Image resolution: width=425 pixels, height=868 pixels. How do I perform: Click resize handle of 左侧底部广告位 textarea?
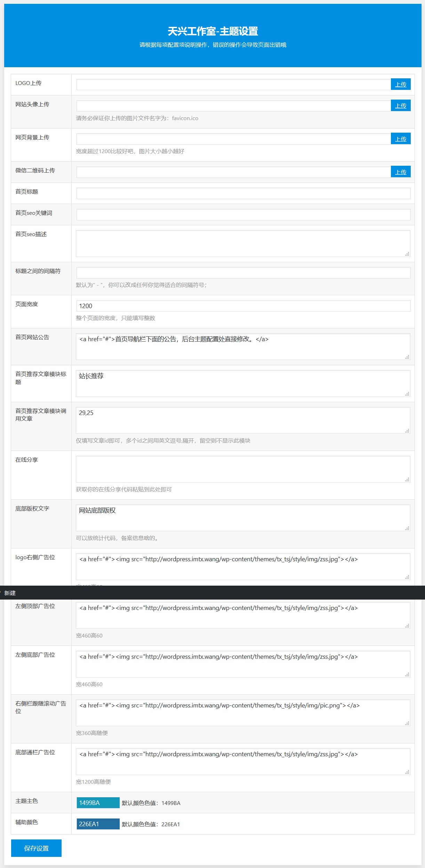click(407, 674)
